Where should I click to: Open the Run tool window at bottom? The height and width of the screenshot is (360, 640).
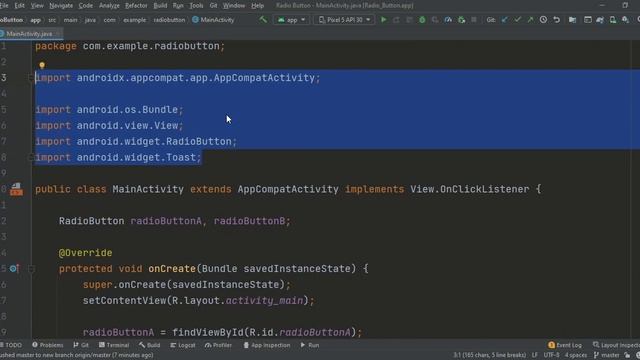tap(310, 345)
